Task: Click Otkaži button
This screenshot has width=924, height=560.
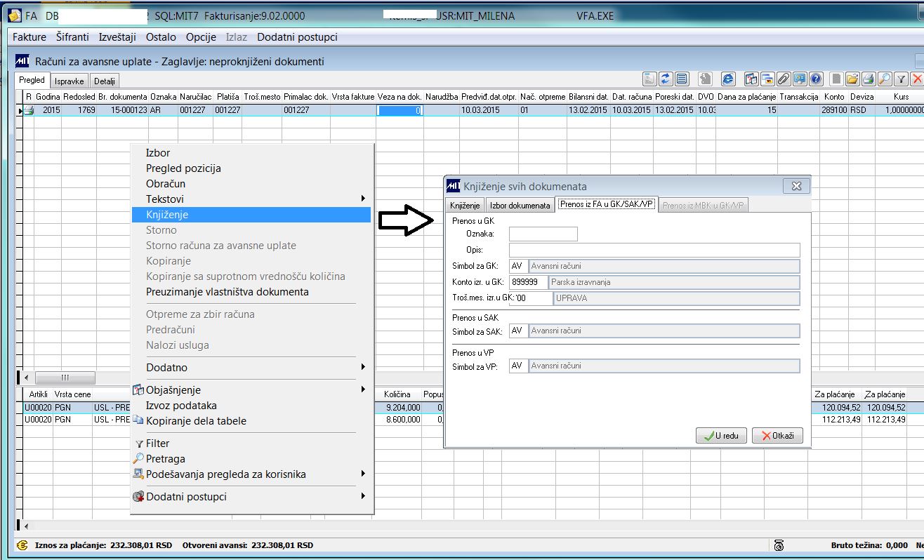Action: pos(777,436)
